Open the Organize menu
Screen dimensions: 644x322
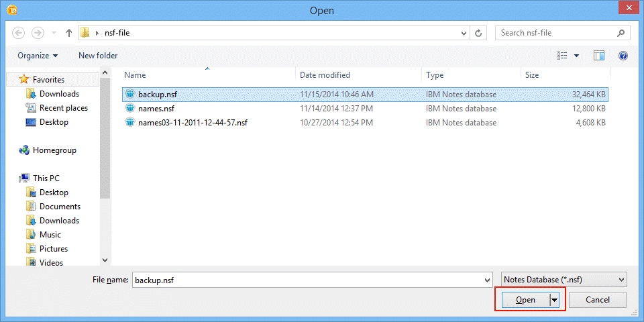(38, 56)
